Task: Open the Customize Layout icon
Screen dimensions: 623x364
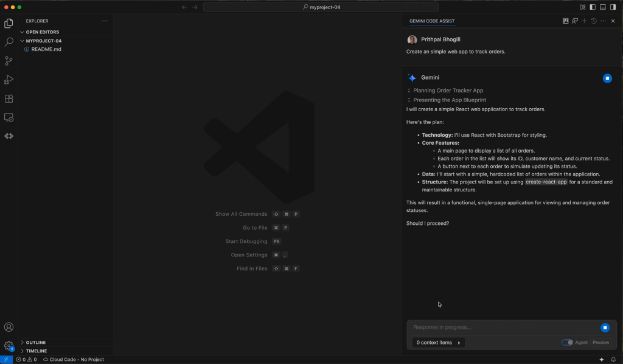Action: (582, 7)
